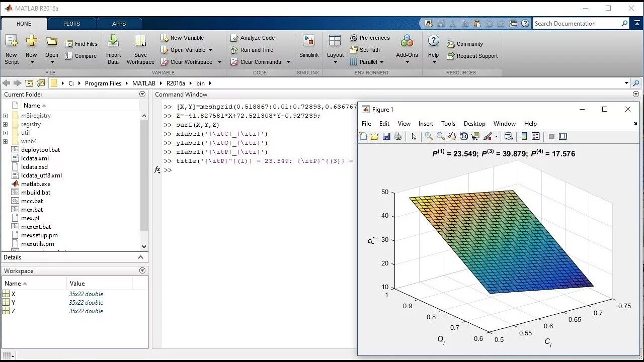Click the Search Documentation field
Image resolution: width=644 pixels, height=362 pixels.
click(577, 24)
